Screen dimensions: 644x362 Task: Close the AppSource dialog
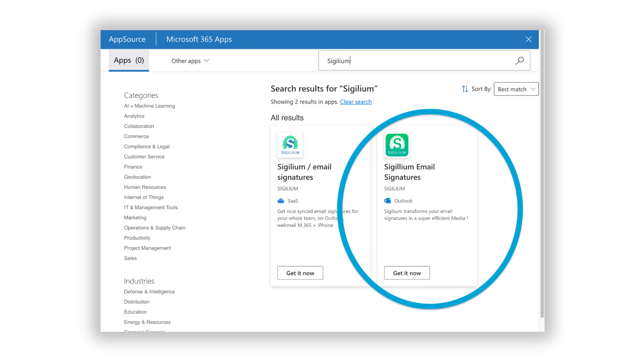(529, 39)
